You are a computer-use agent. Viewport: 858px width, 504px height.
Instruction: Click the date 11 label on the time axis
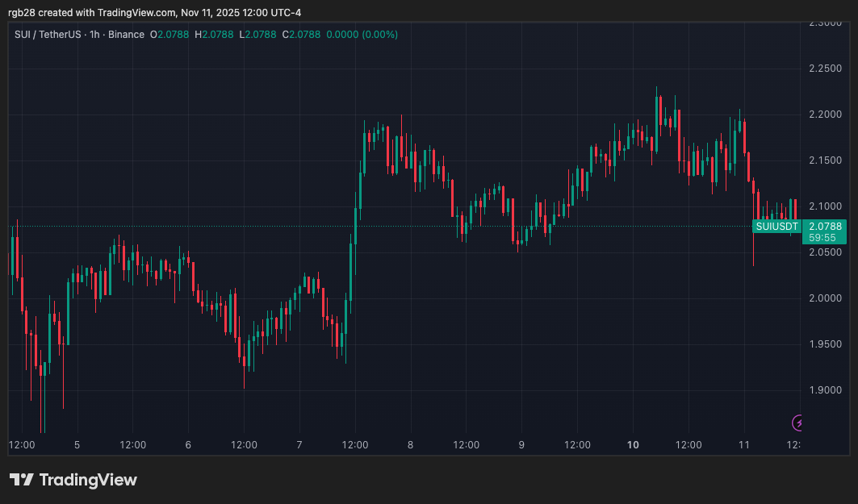[743, 445]
